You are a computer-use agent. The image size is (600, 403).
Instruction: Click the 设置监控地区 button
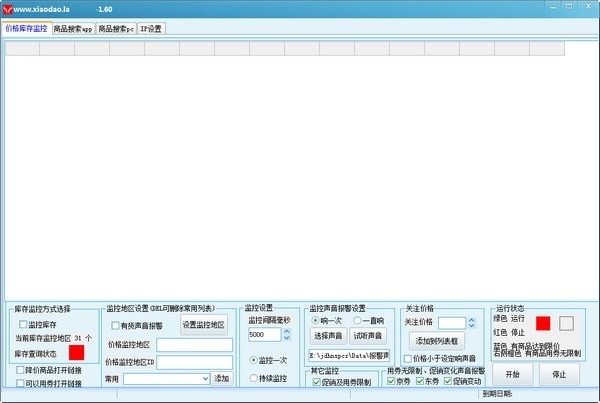pyautogui.click(x=204, y=325)
